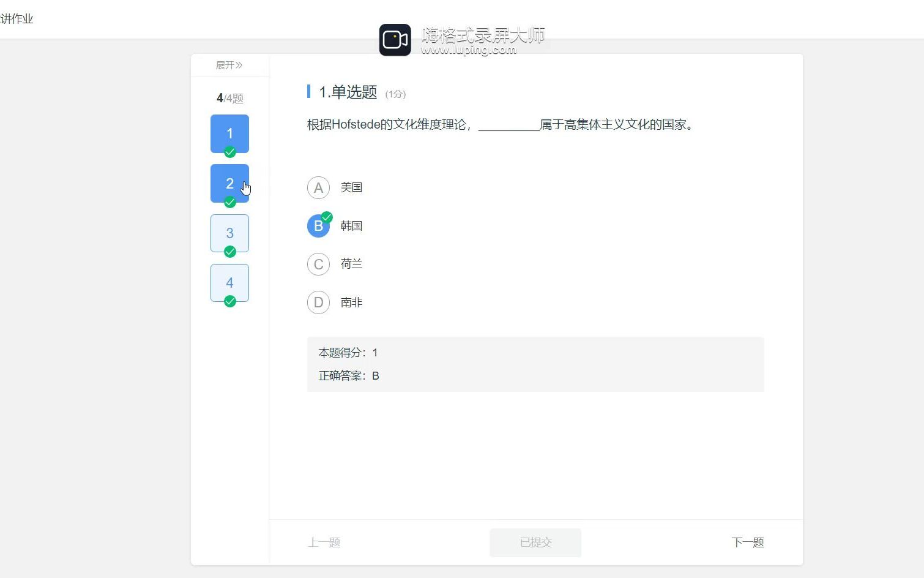
Task: Click green correct badge on option B
Action: point(327,217)
